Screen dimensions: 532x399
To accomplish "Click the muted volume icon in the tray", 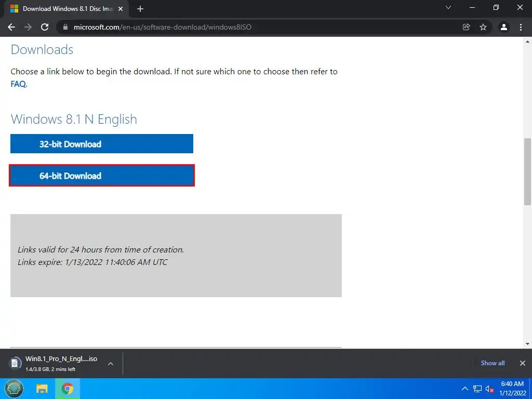I will point(489,389).
